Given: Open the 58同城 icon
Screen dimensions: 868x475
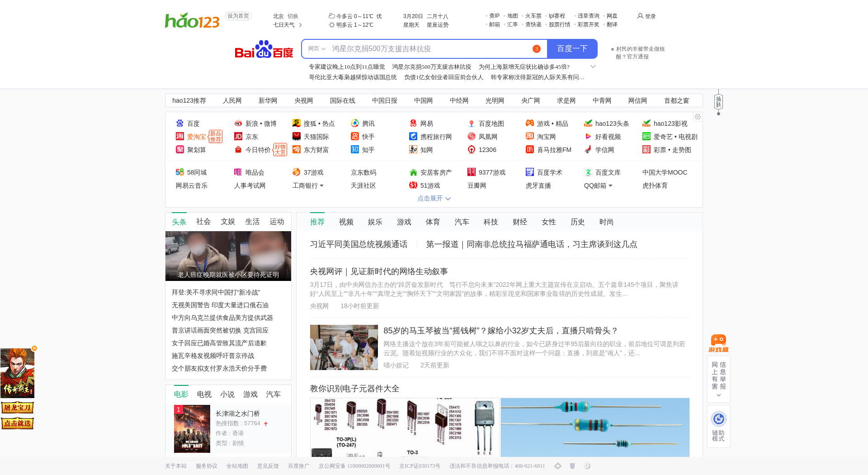Looking at the screenshot, I should tap(180, 172).
